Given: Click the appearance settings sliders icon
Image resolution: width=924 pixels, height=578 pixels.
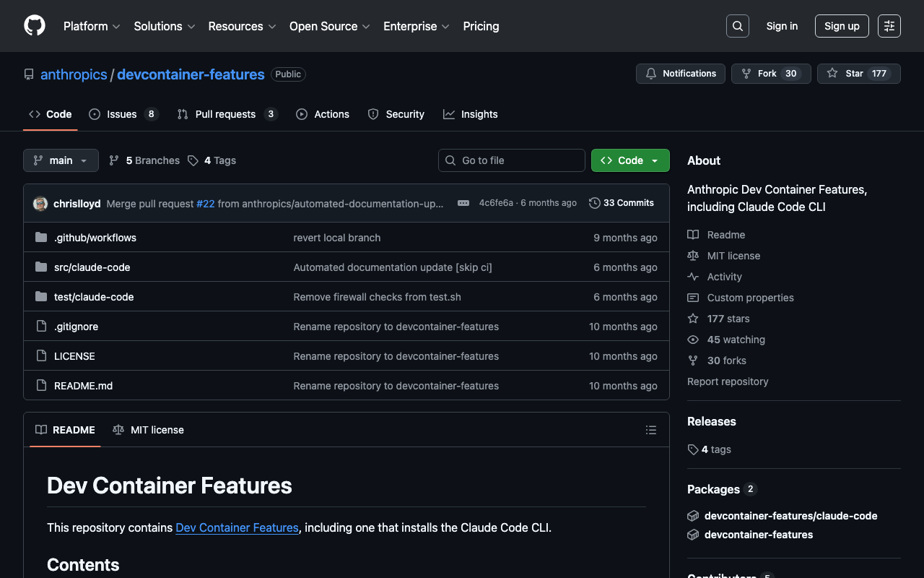Looking at the screenshot, I should click(889, 26).
